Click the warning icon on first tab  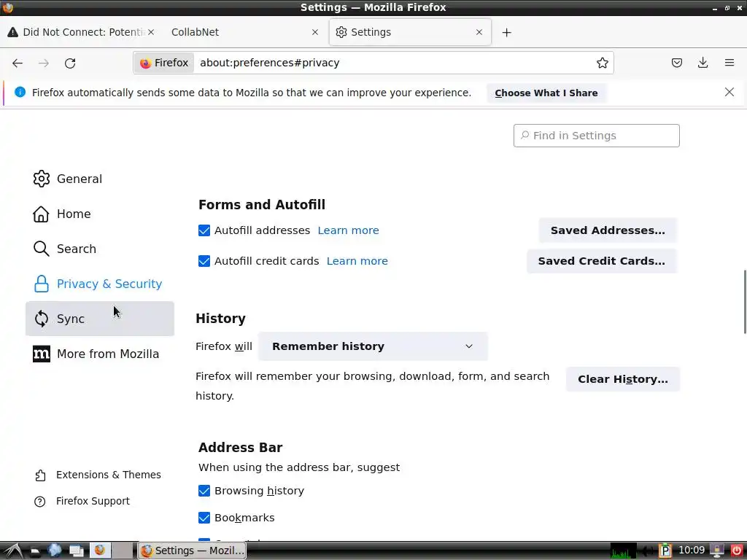(13, 32)
